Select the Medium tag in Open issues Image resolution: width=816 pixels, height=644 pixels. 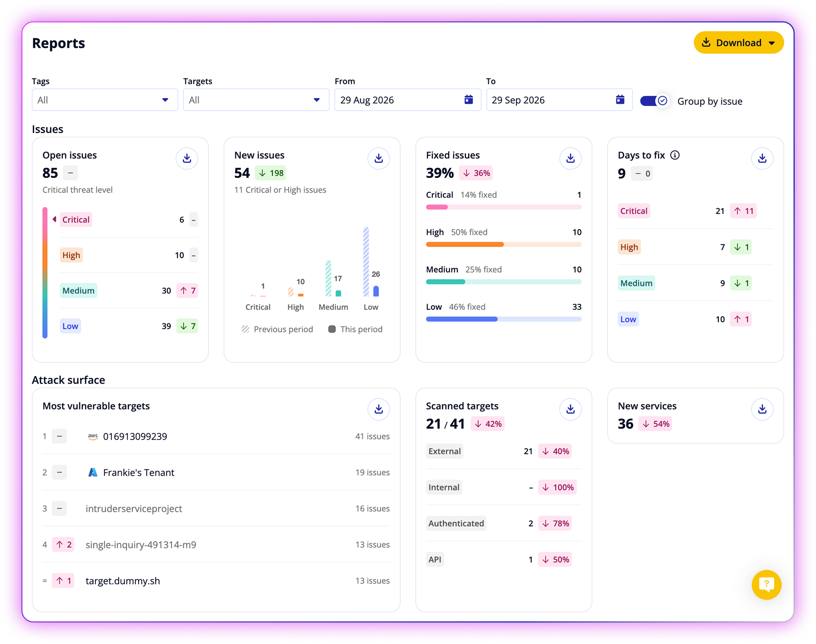click(78, 291)
